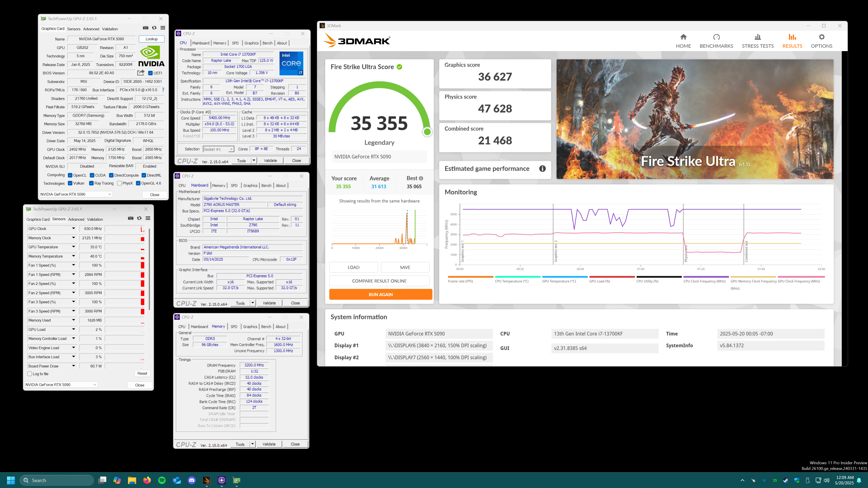Open the Socket #1 selection dropdown in CPU-Z
Image resolution: width=868 pixels, height=488 pixels.
[218, 149]
